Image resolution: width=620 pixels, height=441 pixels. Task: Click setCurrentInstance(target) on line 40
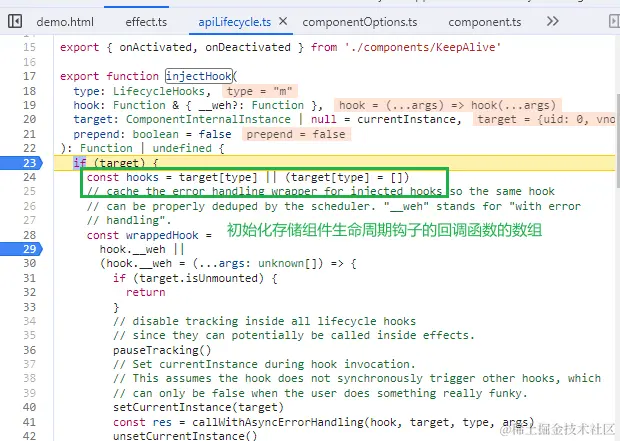198,407
